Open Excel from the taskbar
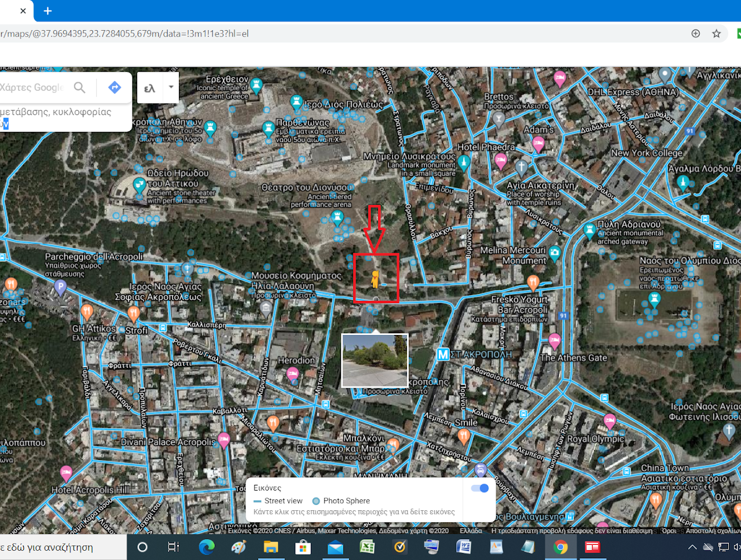The width and height of the screenshot is (741, 560). (367, 547)
